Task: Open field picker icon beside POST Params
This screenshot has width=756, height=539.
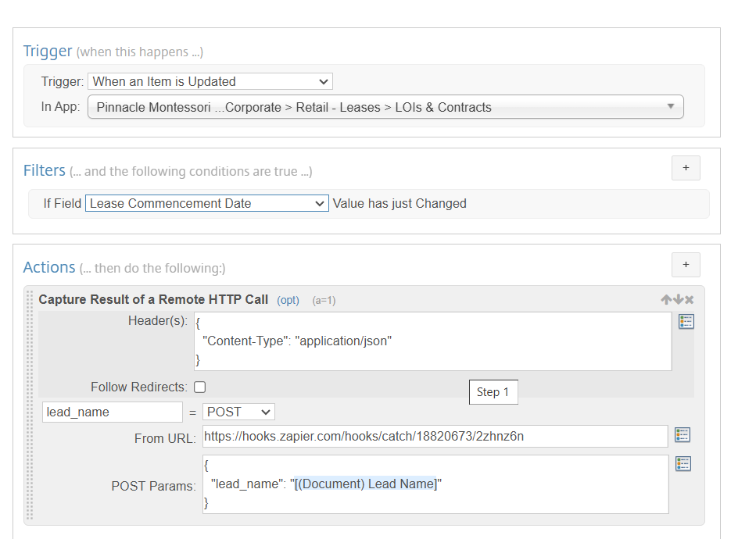Action: click(x=683, y=464)
